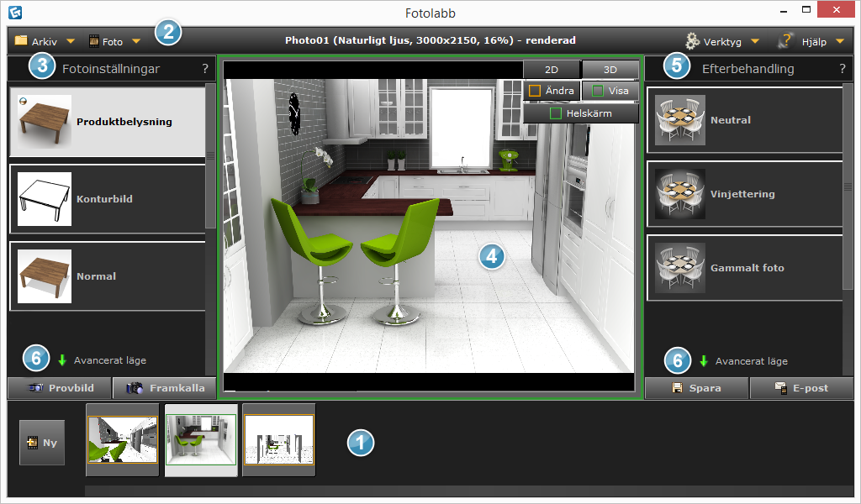
Task: Pick the Normal photo setting icon
Action: click(x=44, y=276)
